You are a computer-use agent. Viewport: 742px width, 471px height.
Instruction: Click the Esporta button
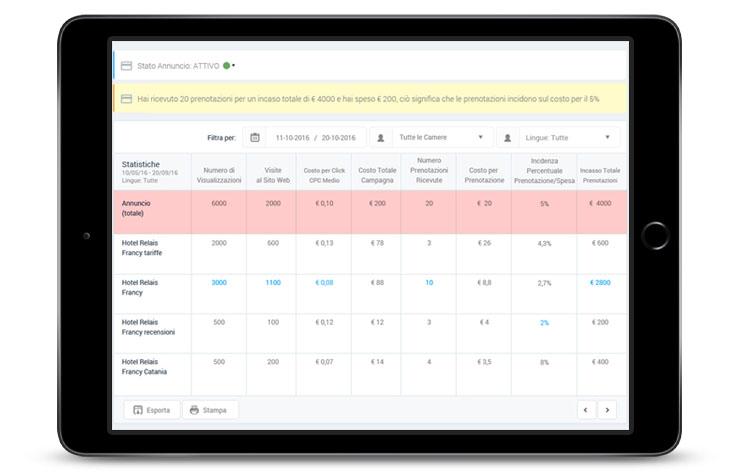point(152,410)
